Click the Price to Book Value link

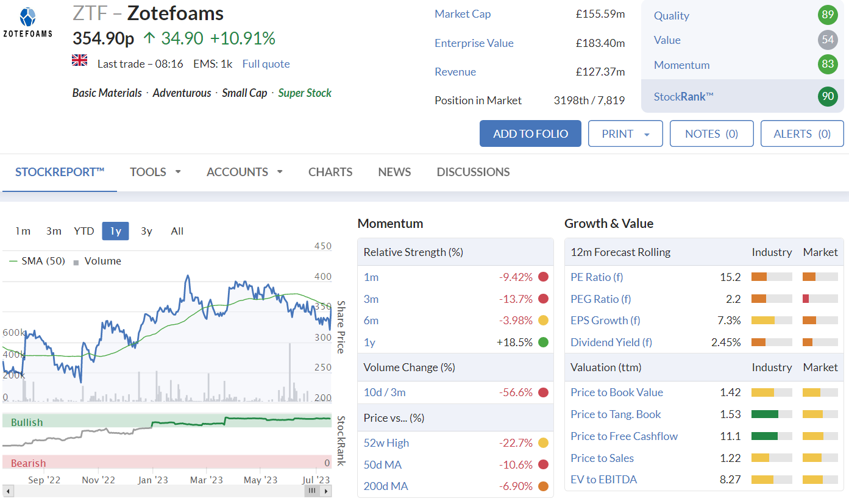[x=617, y=392]
